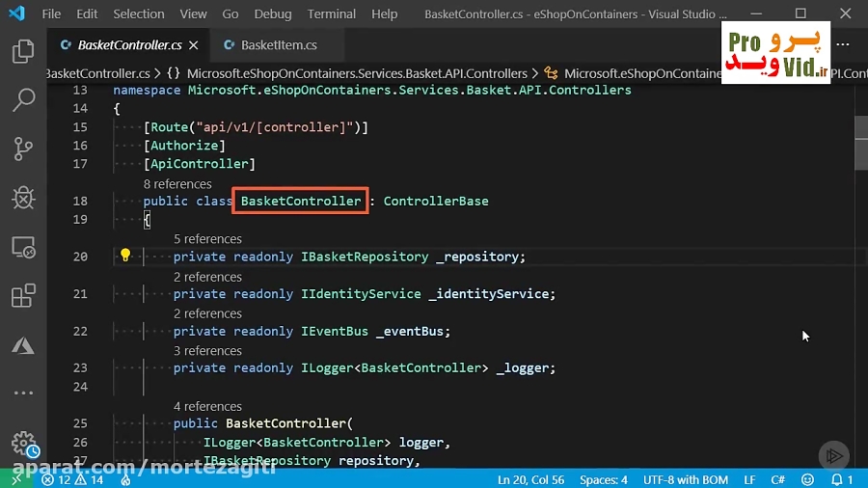
Task: Click '2 references' above _identityService
Action: tap(207, 277)
